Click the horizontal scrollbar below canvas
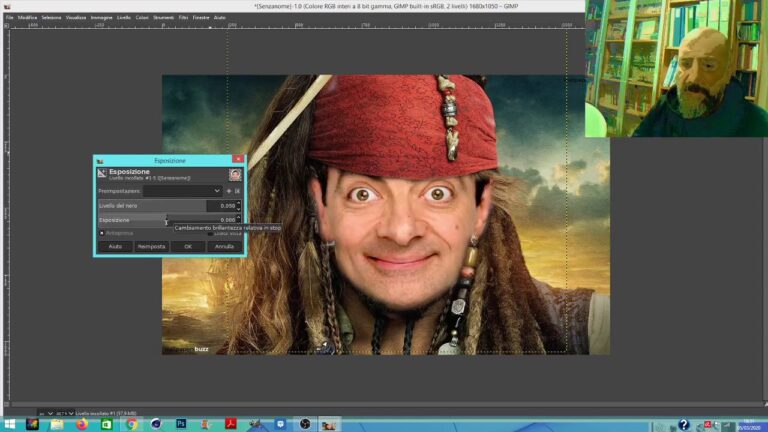The height and width of the screenshot is (432, 768). 386,405
